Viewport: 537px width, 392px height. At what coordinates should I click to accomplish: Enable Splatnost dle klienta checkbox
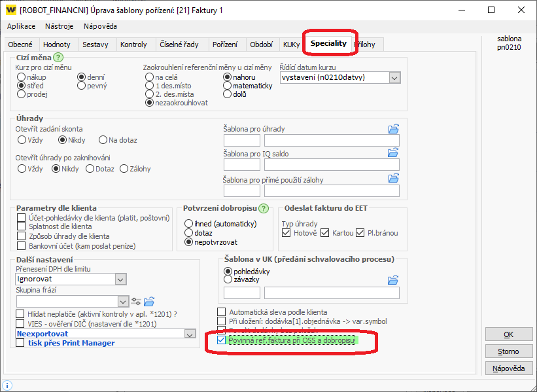pos(21,226)
